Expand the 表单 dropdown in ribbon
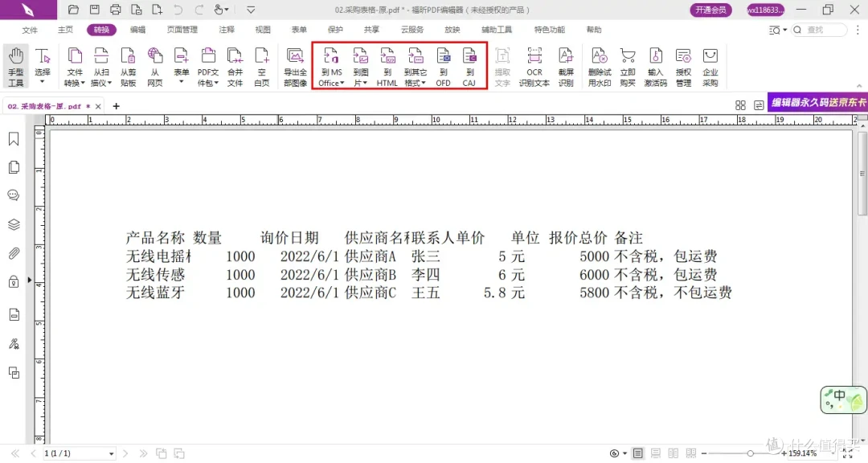This screenshot has width=868, height=463. (x=181, y=82)
